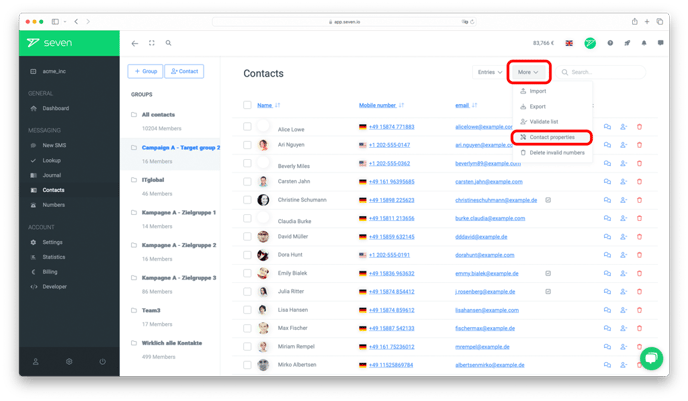Open Christine Schumann avatar thumbnail
The height and width of the screenshot is (401, 688).
pos(263,200)
